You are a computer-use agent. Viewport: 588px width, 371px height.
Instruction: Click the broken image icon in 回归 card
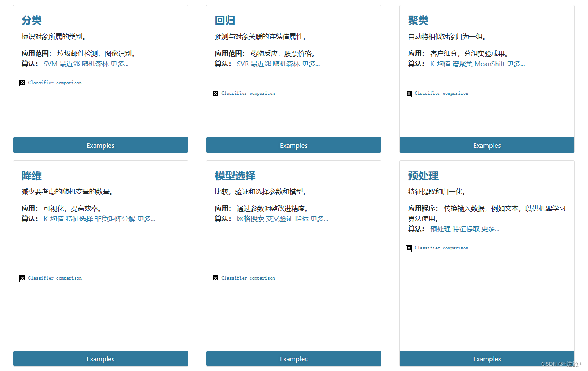pos(215,94)
